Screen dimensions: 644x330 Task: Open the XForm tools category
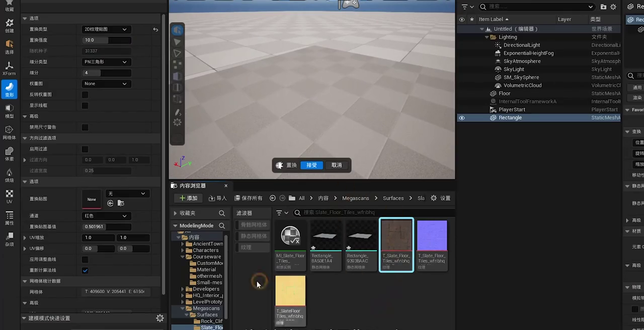pyautogui.click(x=9, y=69)
